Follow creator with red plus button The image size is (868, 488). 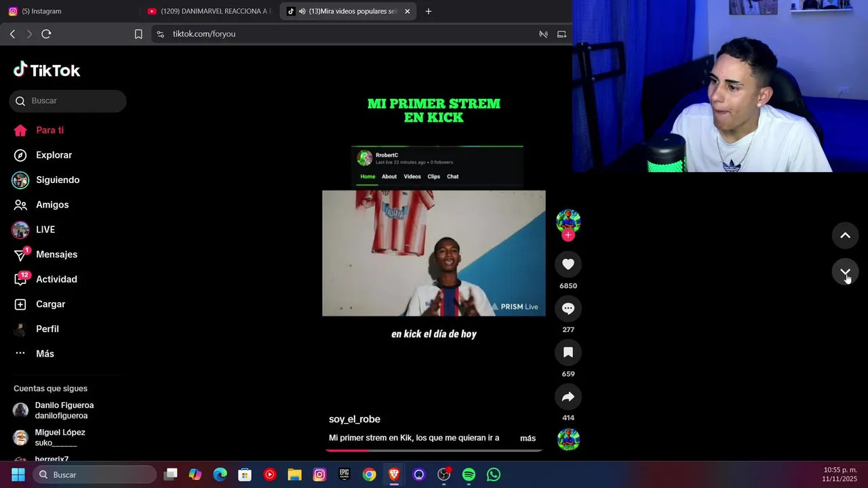pyautogui.click(x=568, y=235)
